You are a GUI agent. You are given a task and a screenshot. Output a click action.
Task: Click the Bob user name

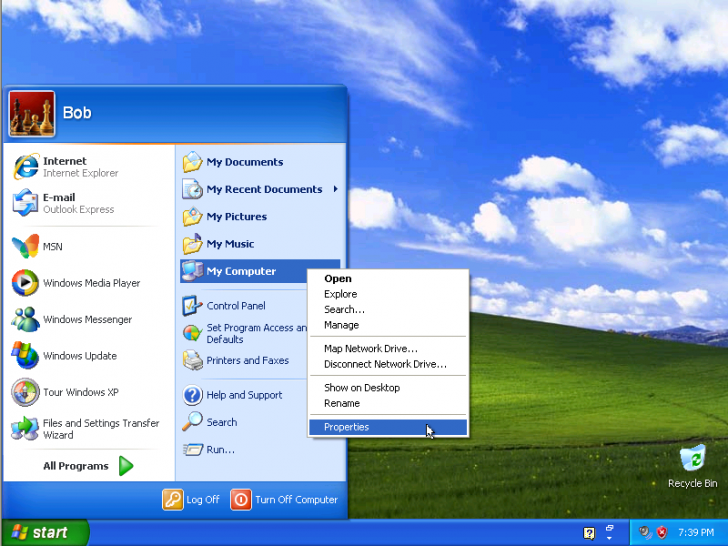pos(77,113)
